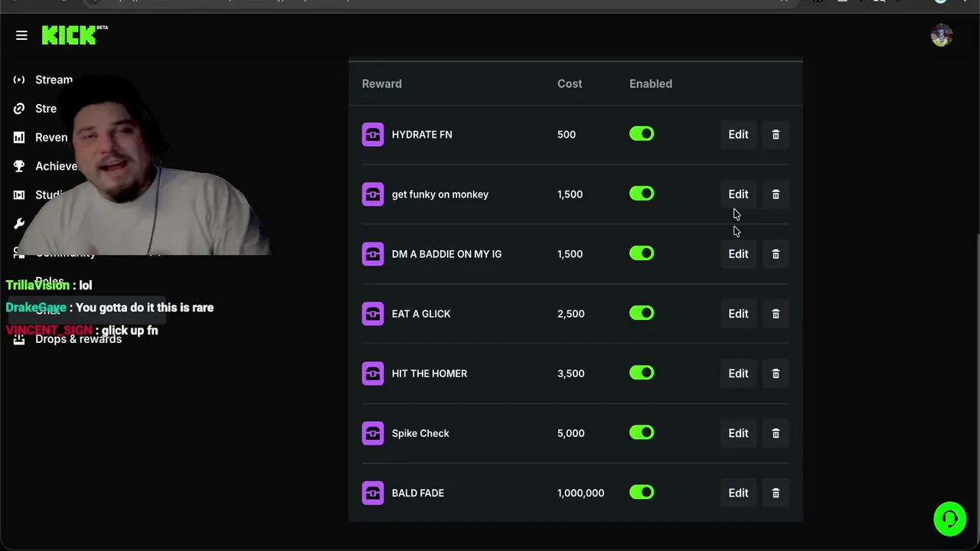Screen dimensions: 980x551
Task: Turn off the BALD FADE reward
Action: point(642,493)
